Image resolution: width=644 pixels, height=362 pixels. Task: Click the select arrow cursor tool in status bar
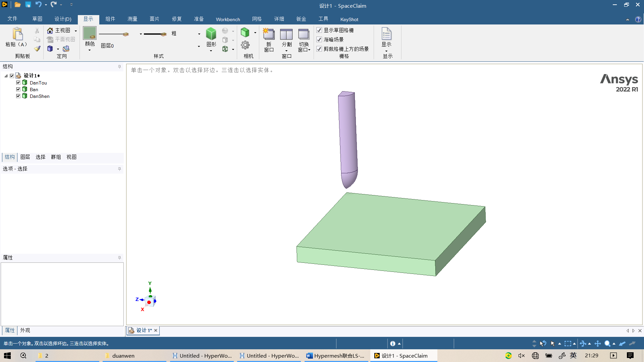[x=553, y=344]
